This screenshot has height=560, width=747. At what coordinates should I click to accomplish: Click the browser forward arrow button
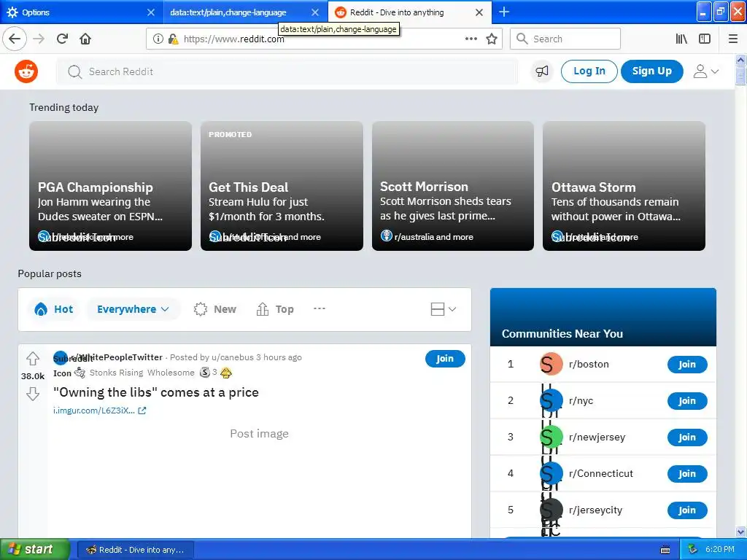[39, 39]
